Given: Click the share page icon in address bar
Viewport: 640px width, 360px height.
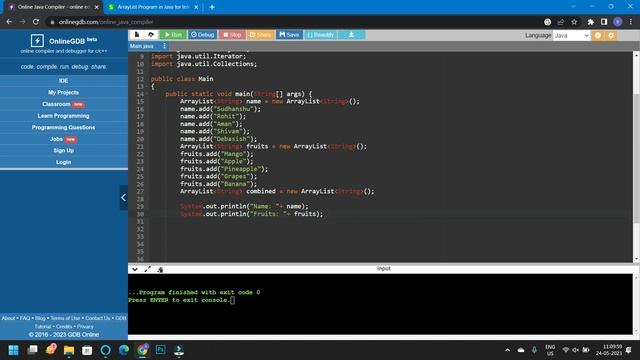Looking at the screenshot, I should click(561, 22).
